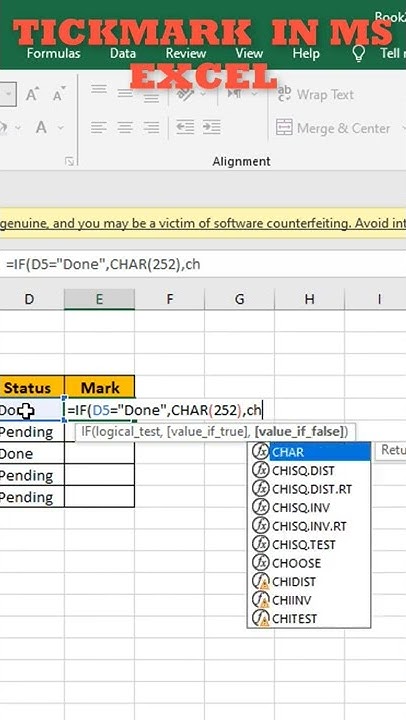
Task: Click the cell being edited with IF formula
Action: pos(100,410)
